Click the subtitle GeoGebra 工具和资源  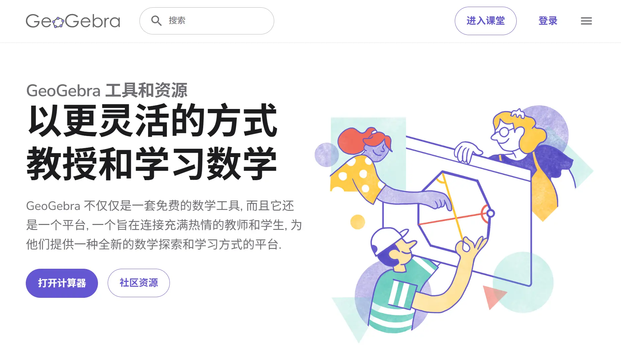[x=107, y=90]
